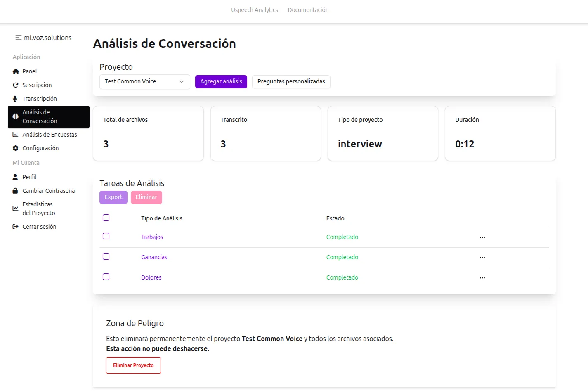Image resolution: width=588 pixels, height=391 pixels.
Task: Open the Test Common Voice project dropdown
Action: click(144, 82)
